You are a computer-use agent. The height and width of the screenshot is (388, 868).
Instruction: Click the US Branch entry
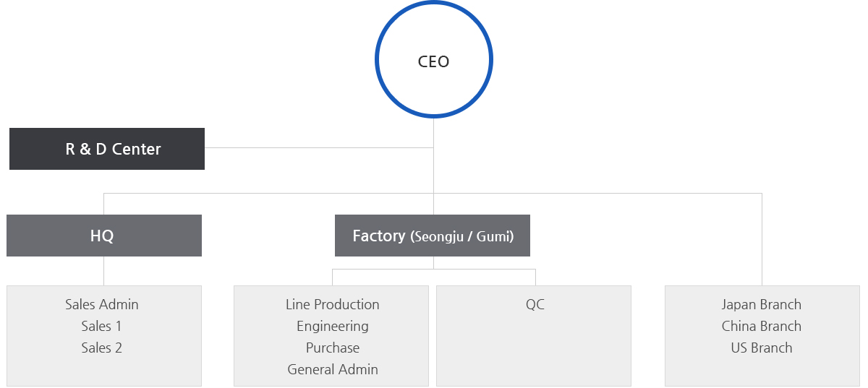point(762,348)
